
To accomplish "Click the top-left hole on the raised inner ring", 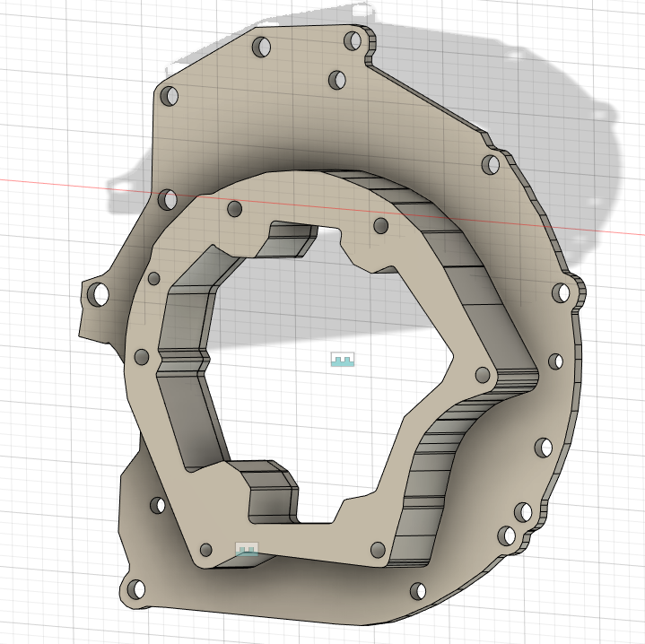I will pos(234,209).
